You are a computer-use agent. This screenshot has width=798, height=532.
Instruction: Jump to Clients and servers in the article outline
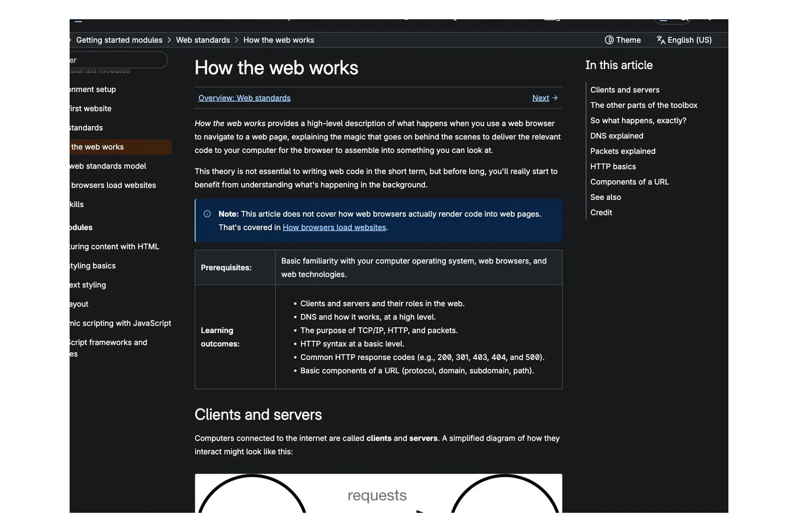tap(624, 90)
